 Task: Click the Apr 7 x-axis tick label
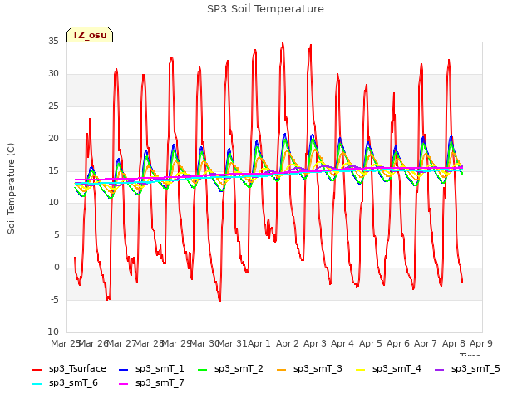pyautogui.click(x=426, y=343)
